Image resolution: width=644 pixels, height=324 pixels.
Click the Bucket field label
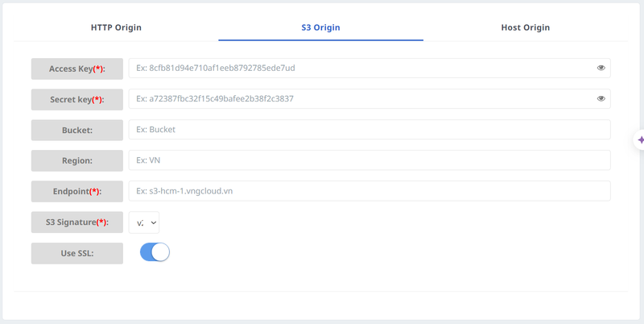click(77, 130)
